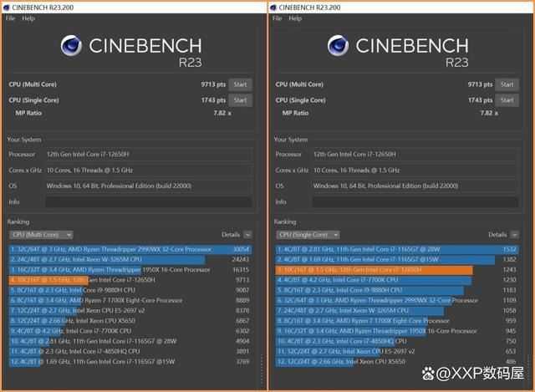Screen dimensions: 535x392
Task: Open File menu in the left window
Action: (10, 18)
